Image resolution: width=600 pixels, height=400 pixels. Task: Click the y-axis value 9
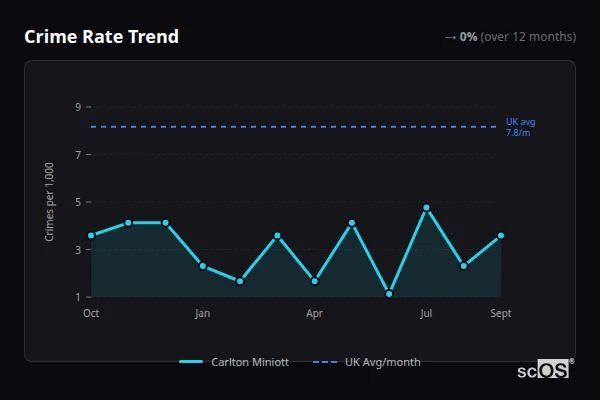pos(78,107)
